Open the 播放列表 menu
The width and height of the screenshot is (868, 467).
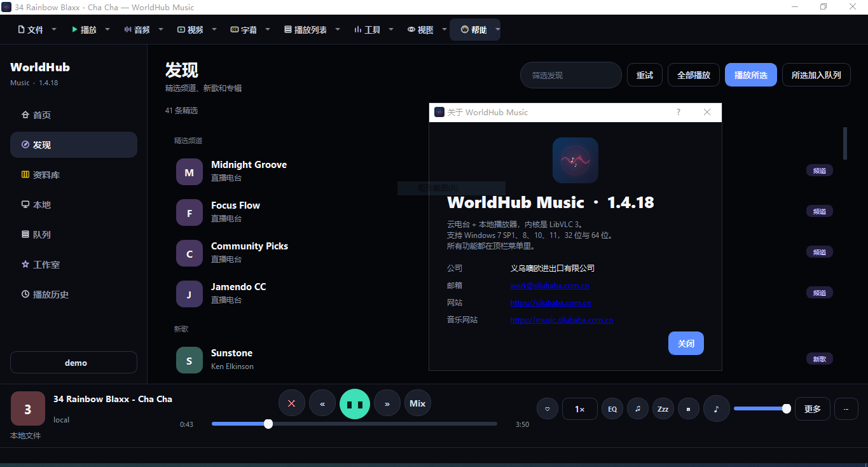point(305,29)
